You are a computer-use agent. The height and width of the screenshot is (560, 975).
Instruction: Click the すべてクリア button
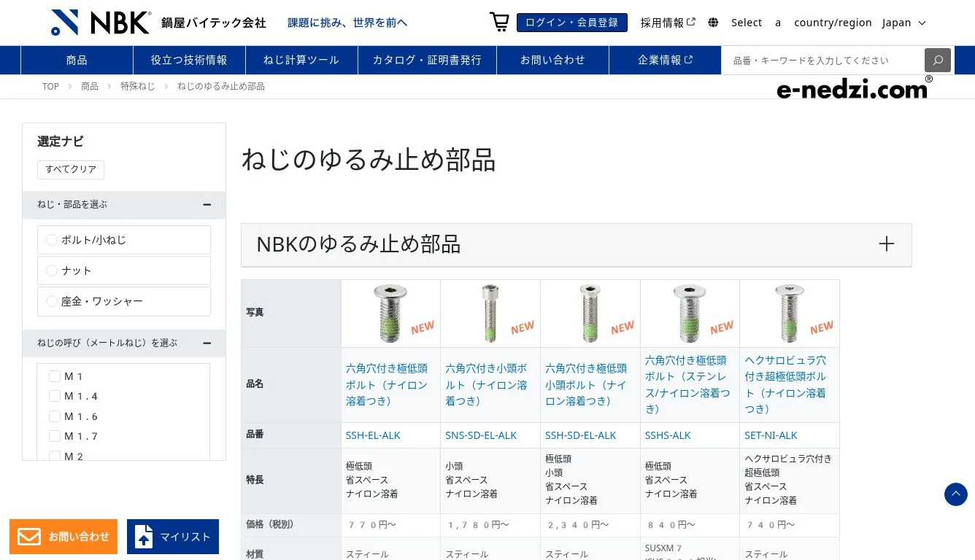pyautogui.click(x=71, y=169)
